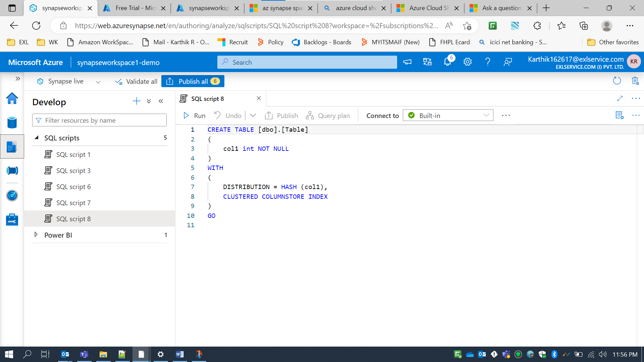The height and width of the screenshot is (362, 644).
Task: Click the refresh icon in toolbar
Action: pyautogui.click(x=617, y=81)
